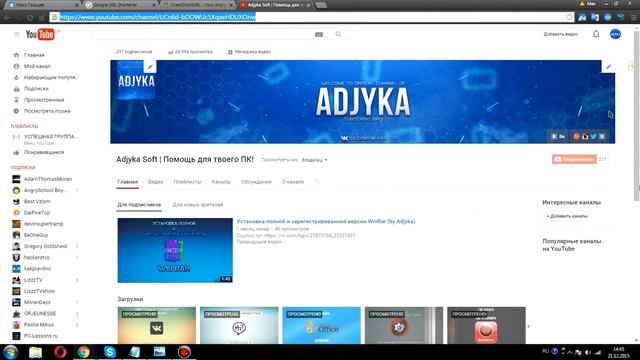This screenshot has width=640, height=360.
Task: Switch to the Видео channel tab
Action: (156, 182)
